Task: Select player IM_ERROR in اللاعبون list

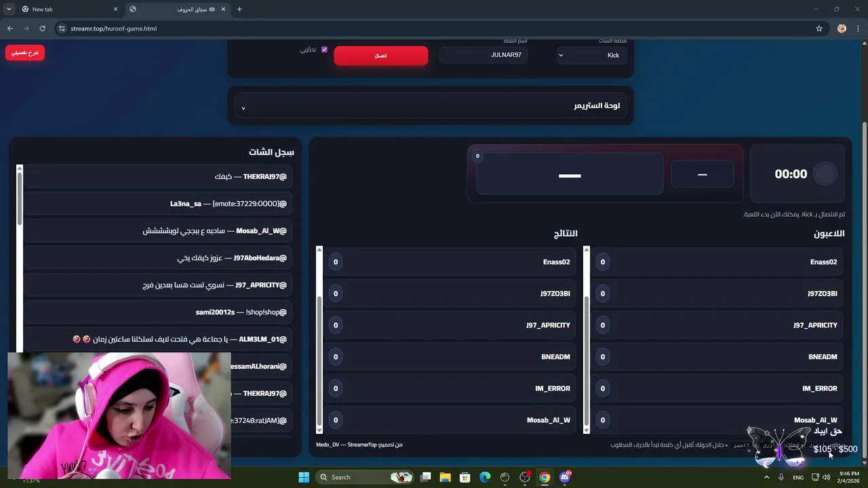Action: pos(717,388)
